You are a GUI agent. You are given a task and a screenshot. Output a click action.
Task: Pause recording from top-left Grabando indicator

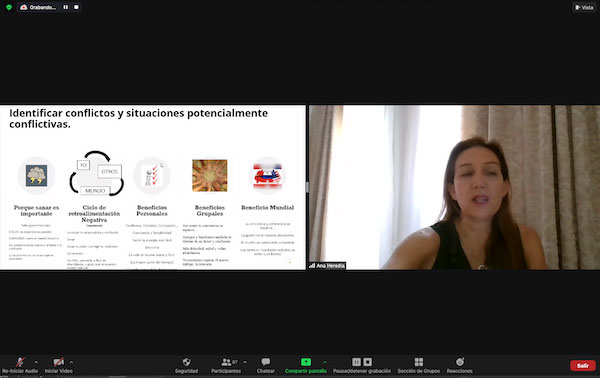click(x=66, y=7)
